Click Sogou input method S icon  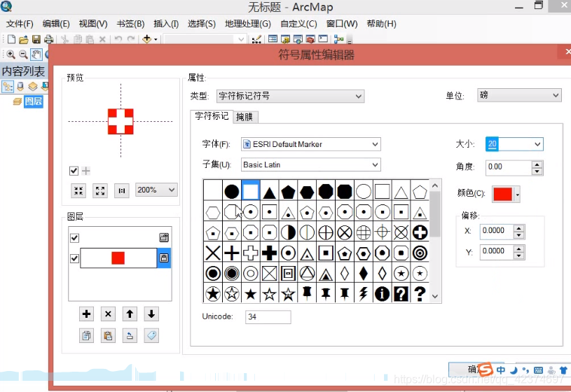[486, 370]
